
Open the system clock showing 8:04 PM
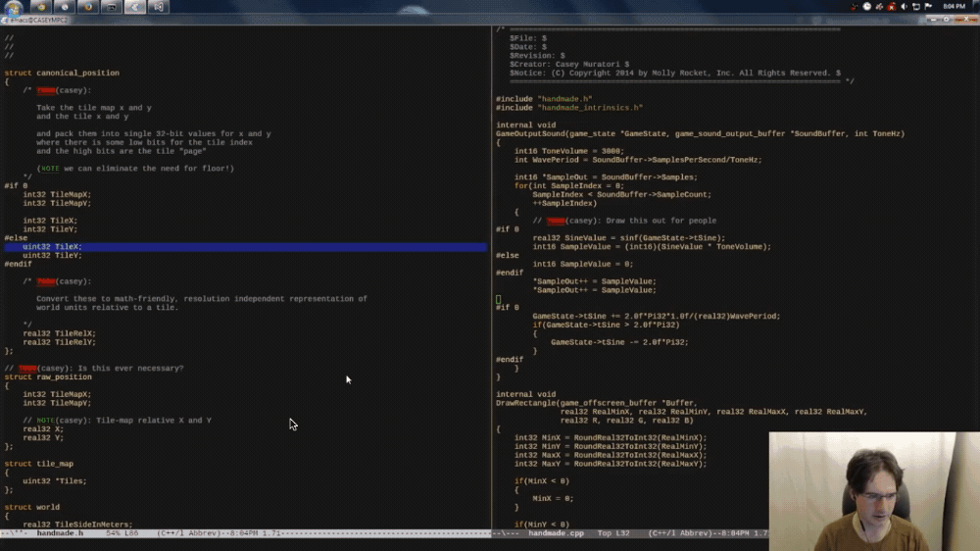(x=954, y=7)
